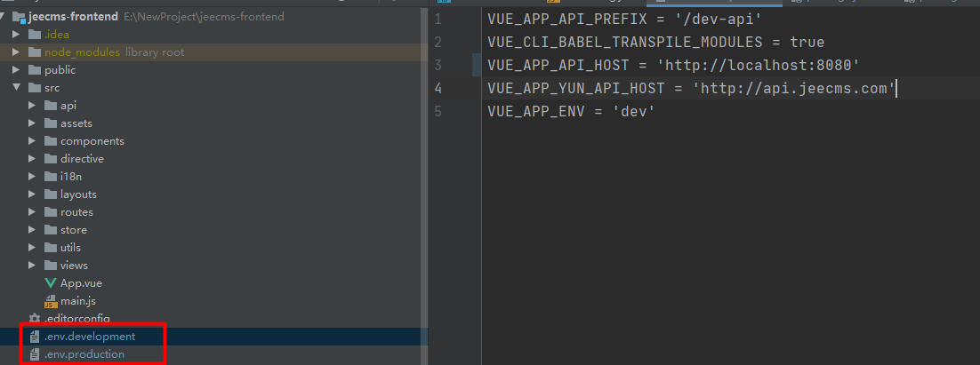
Task: Expand the api folder arrow
Action: 32,106
